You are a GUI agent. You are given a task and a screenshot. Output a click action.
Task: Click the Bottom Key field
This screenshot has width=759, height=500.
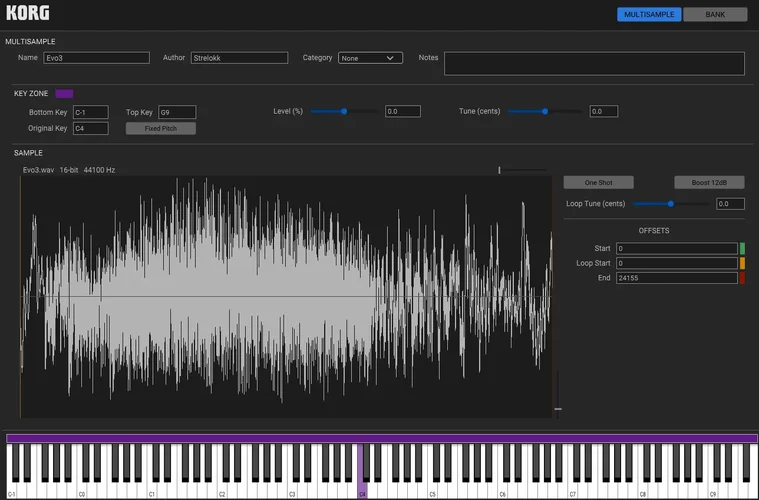(x=90, y=112)
